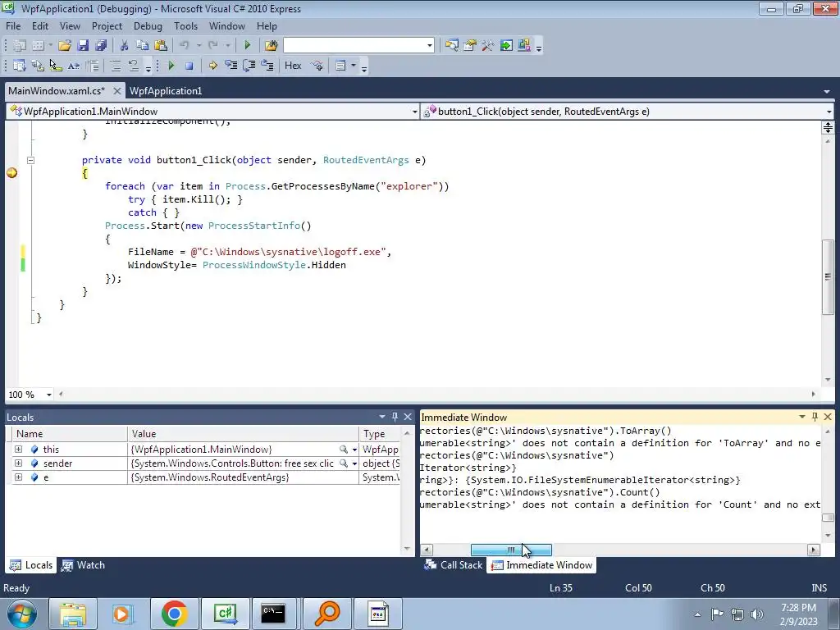
Task: Click the Copy toolbar icon
Action: point(142,46)
